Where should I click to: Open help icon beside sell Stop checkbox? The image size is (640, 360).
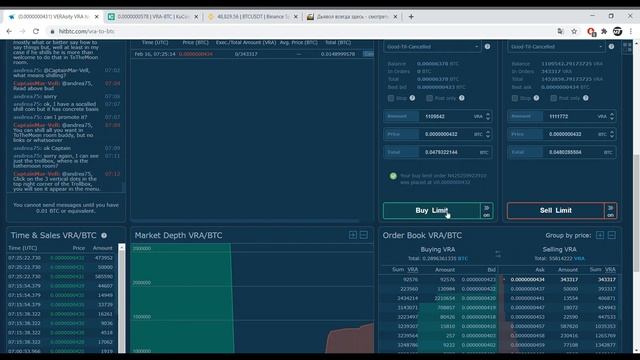pyautogui.click(x=536, y=98)
